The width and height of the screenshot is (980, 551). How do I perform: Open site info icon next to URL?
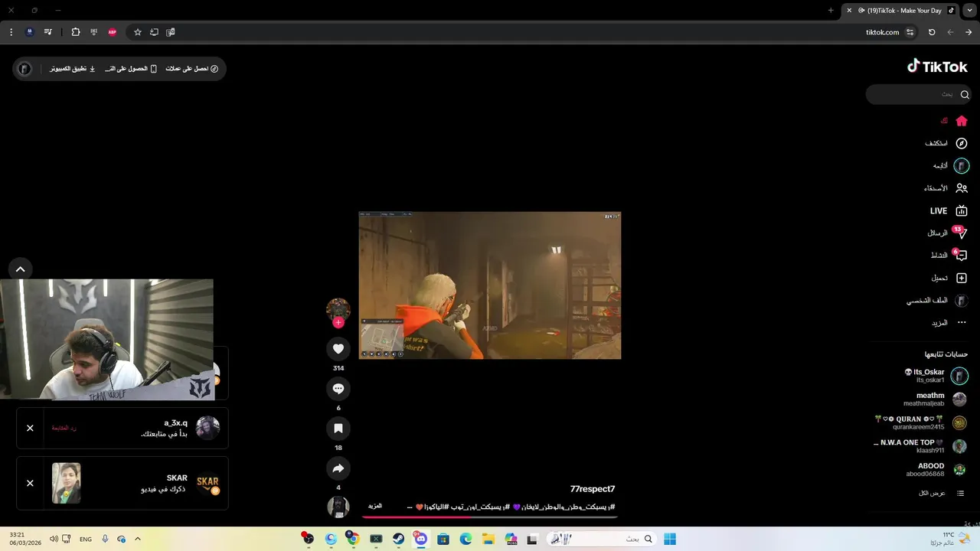[x=910, y=32]
